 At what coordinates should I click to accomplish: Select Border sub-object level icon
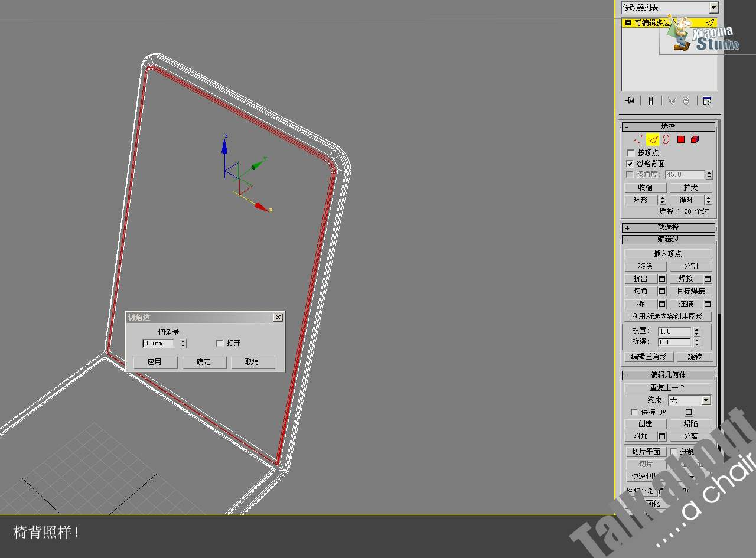tap(666, 140)
